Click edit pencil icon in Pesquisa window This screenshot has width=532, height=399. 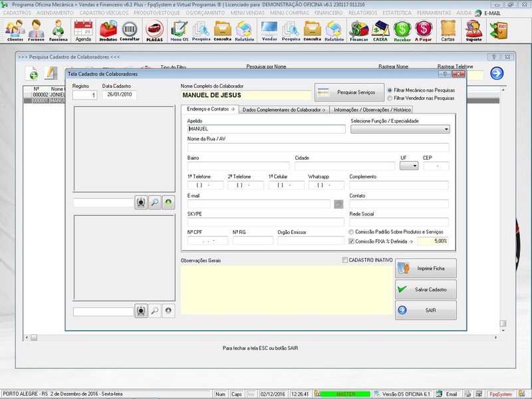click(x=51, y=73)
